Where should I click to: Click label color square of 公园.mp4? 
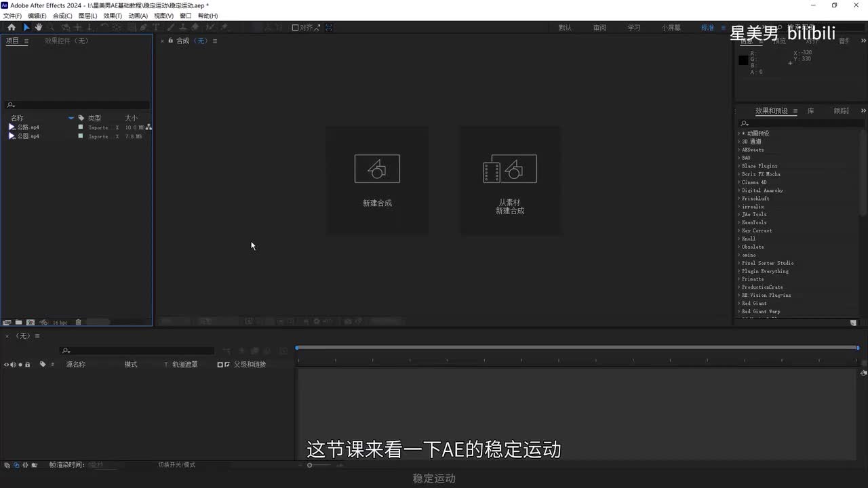click(81, 136)
